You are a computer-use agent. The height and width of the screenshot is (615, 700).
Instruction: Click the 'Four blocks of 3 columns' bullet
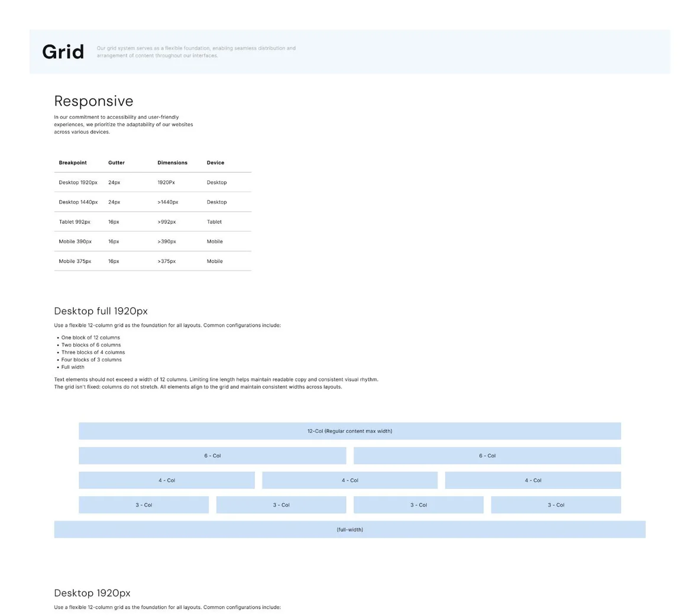tap(92, 359)
